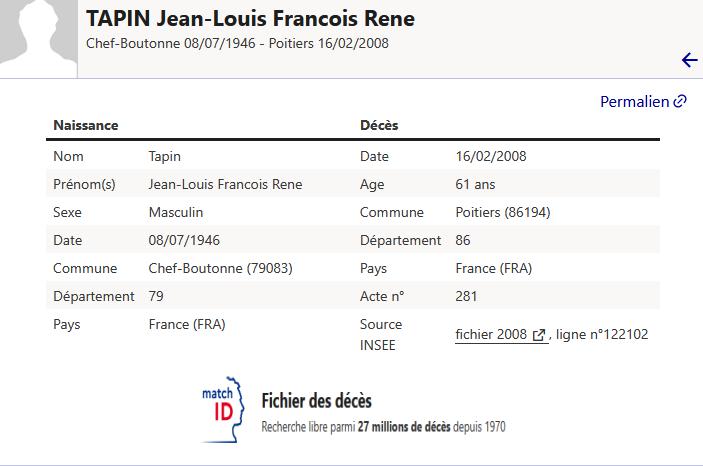Click the chain icon beside Permalien

pos(681,101)
